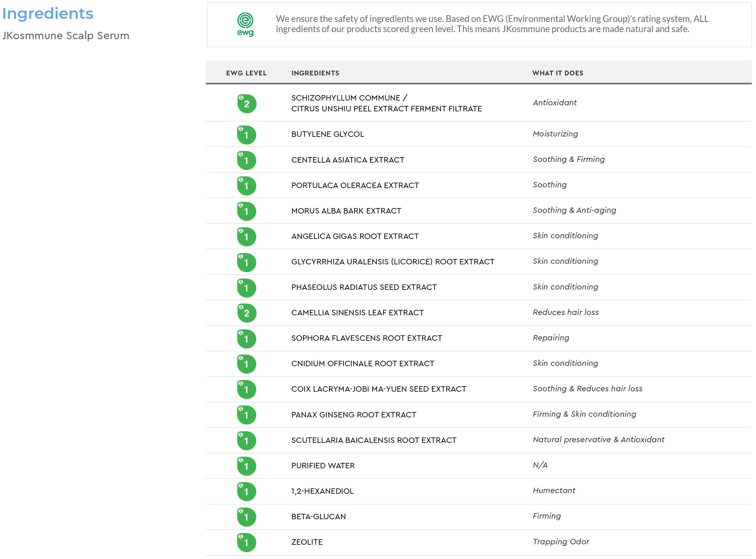Click the N/A function for Purified Water

click(540, 465)
